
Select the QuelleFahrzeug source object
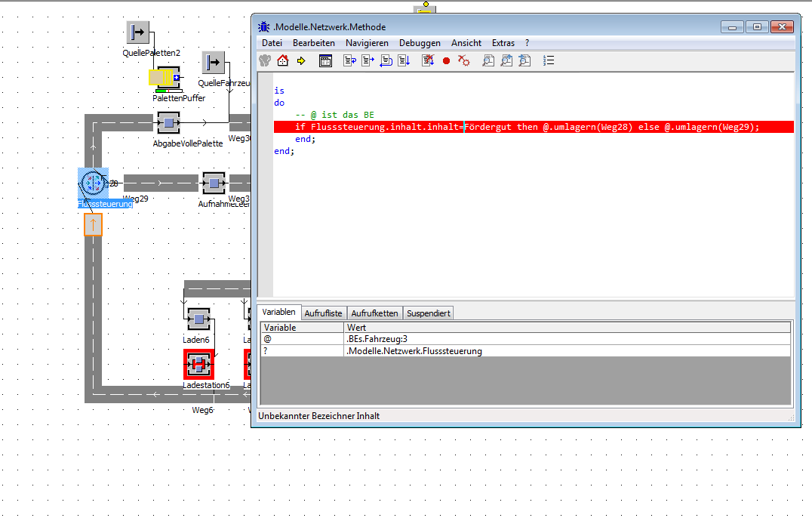tap(214, 63)
